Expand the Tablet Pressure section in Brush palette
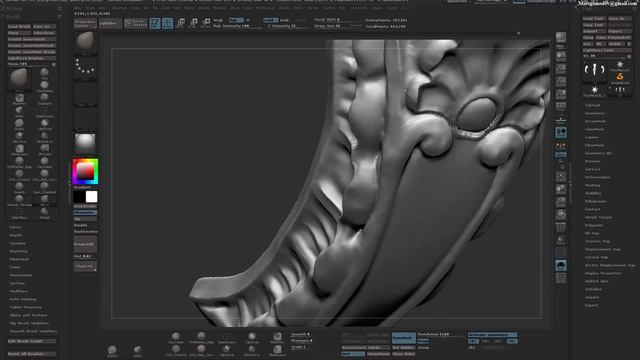 click(25, 307)
